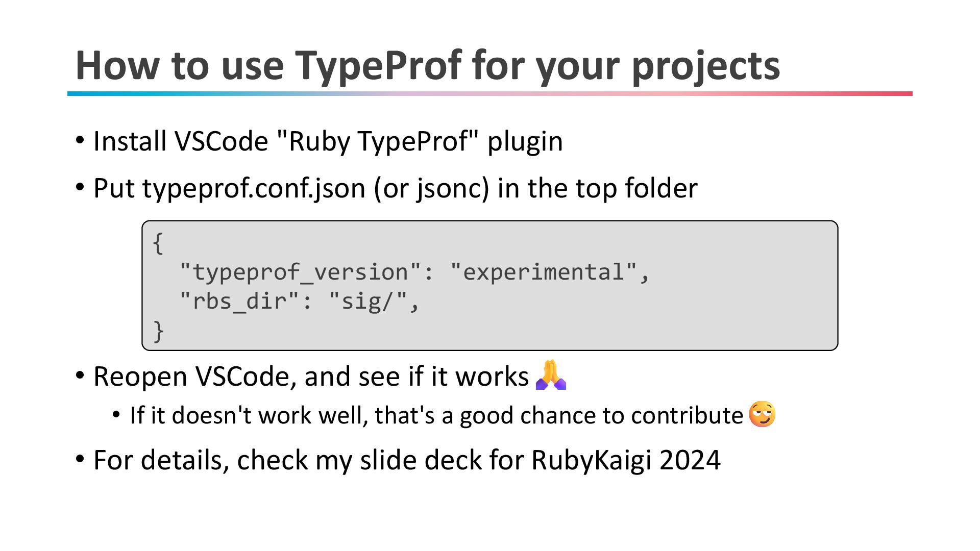Viewport: 980px width, 551px height.
Task: Click the bullet dot before Reopen VSCode
Action: 80,375
